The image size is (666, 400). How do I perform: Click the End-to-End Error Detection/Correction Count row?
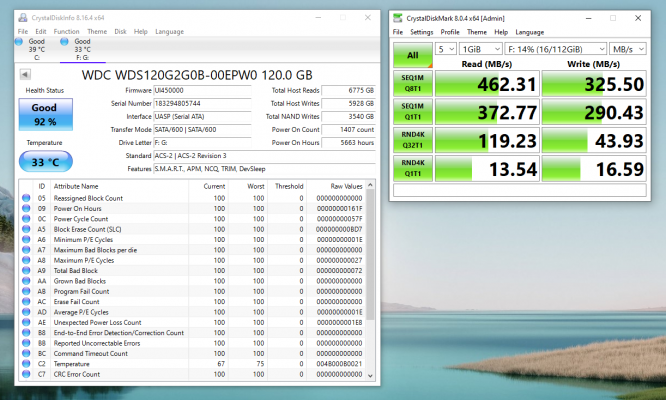click(x=193, y=332)
